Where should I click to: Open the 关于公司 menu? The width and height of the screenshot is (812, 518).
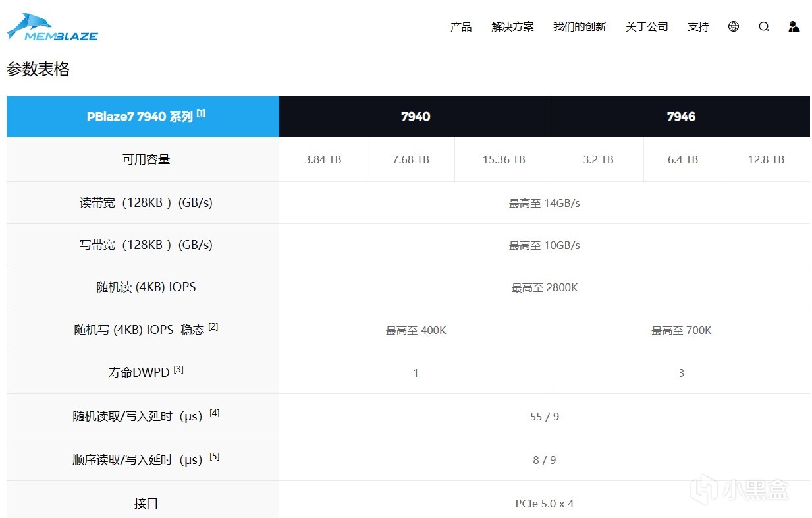(x=647, y=27)
